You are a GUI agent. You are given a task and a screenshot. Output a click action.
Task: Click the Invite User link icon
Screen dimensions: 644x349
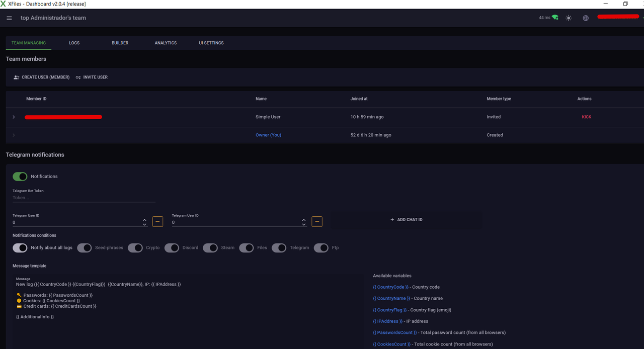[78, 77]
